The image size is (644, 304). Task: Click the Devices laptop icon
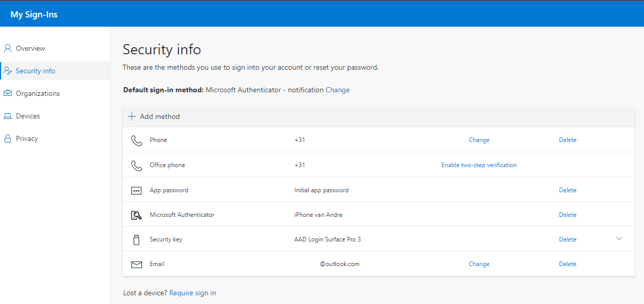(8, 116)
